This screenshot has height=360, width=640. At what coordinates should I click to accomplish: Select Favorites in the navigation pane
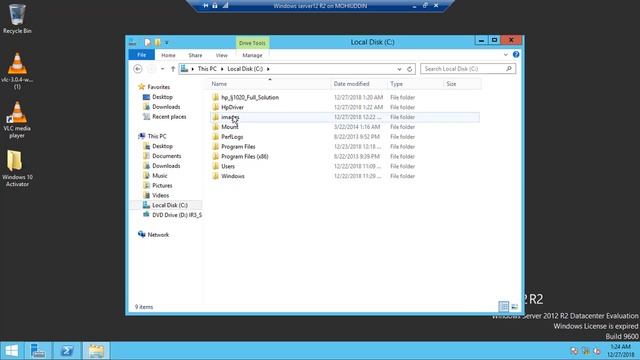tap(159, 87)
